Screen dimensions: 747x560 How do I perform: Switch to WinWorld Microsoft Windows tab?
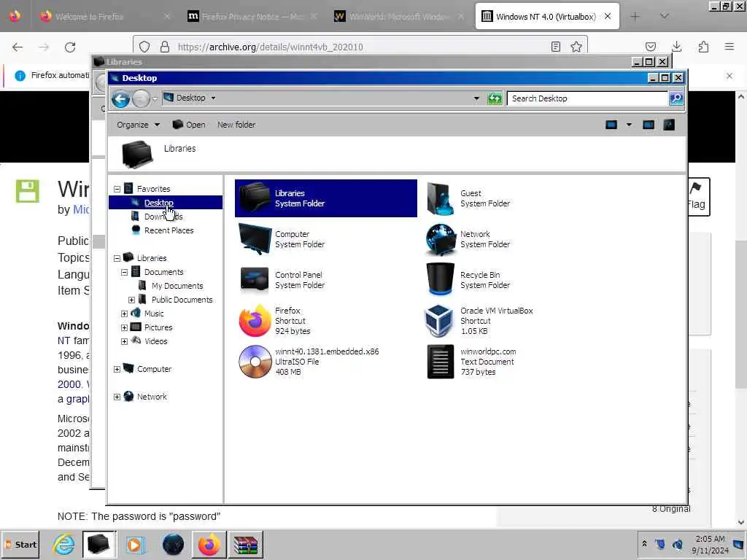(x=399, y=17)
